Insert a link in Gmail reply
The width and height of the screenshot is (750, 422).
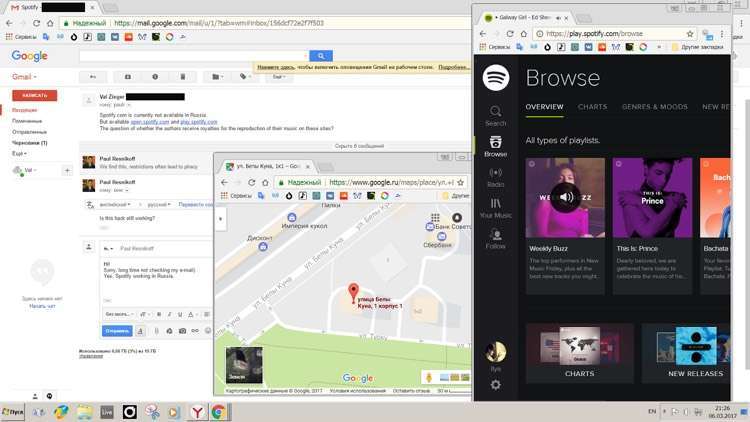point(195,331)
